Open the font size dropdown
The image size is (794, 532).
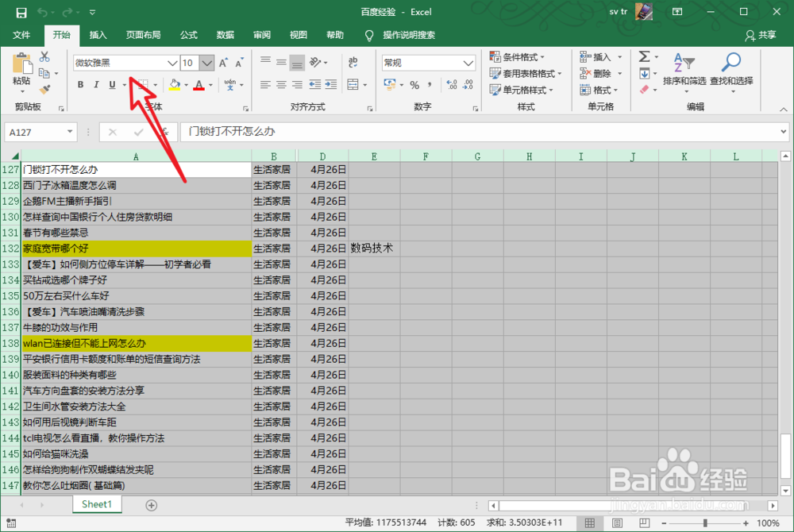[206, 63]
